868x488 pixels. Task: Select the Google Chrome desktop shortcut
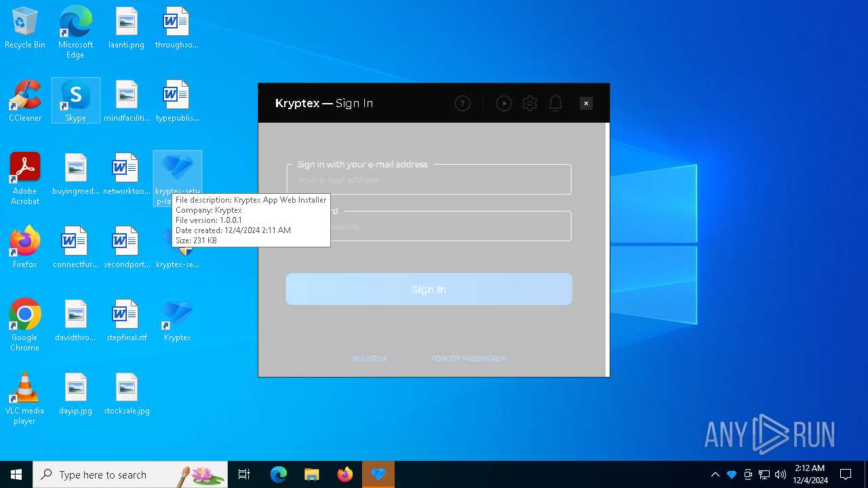(x=25, y=325)
